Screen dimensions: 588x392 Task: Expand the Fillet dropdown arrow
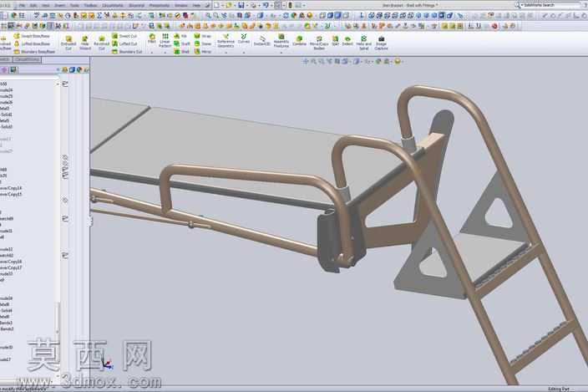[x=152, y=53]
